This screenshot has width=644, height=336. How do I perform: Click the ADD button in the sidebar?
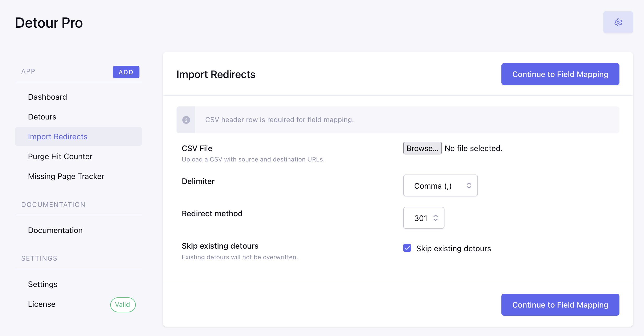coord(126,72)
